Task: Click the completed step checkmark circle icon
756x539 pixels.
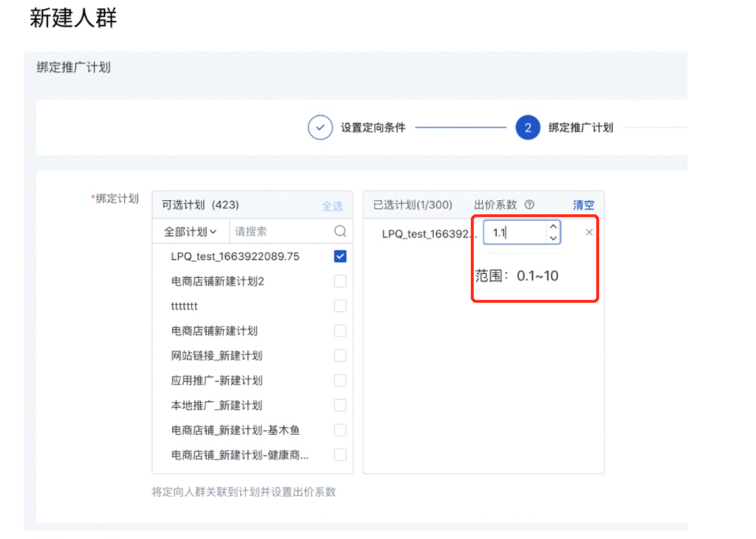Action: click(x=320, y=127)
